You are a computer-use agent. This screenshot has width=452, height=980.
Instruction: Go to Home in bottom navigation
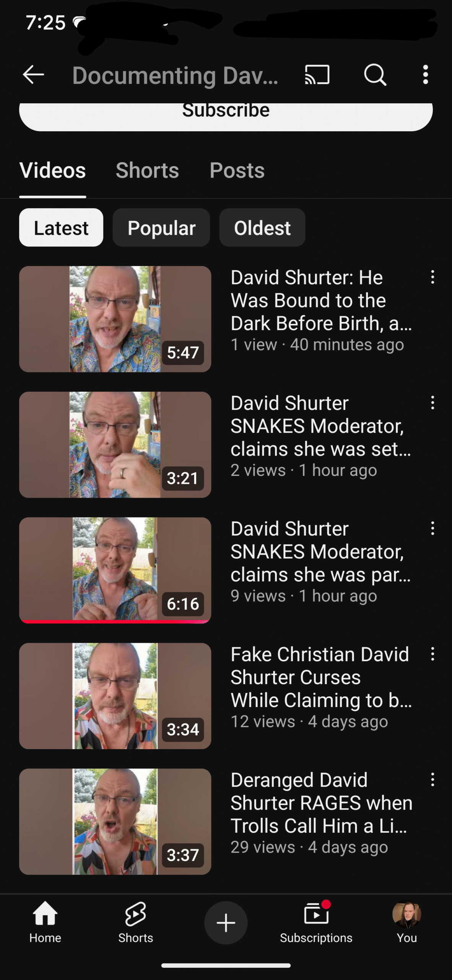(x=45, y=923)
